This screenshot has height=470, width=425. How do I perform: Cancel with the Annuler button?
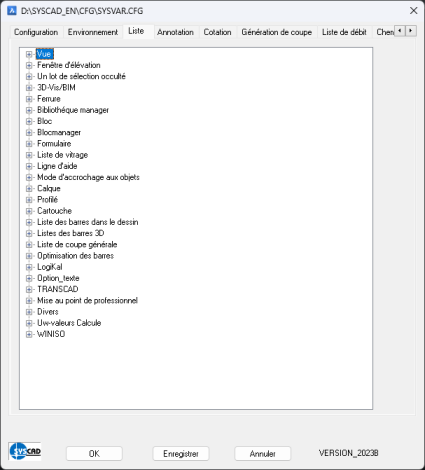[x=263, y=454]
